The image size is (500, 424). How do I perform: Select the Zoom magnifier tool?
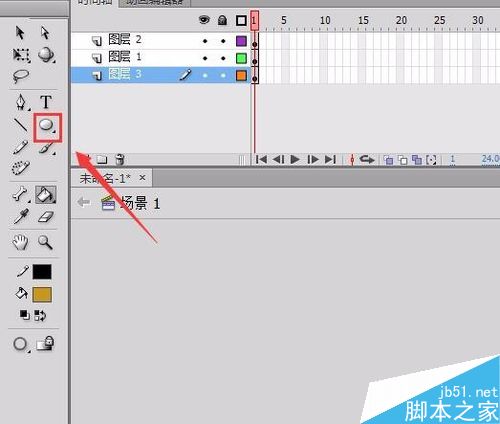[x=45, y=242]
